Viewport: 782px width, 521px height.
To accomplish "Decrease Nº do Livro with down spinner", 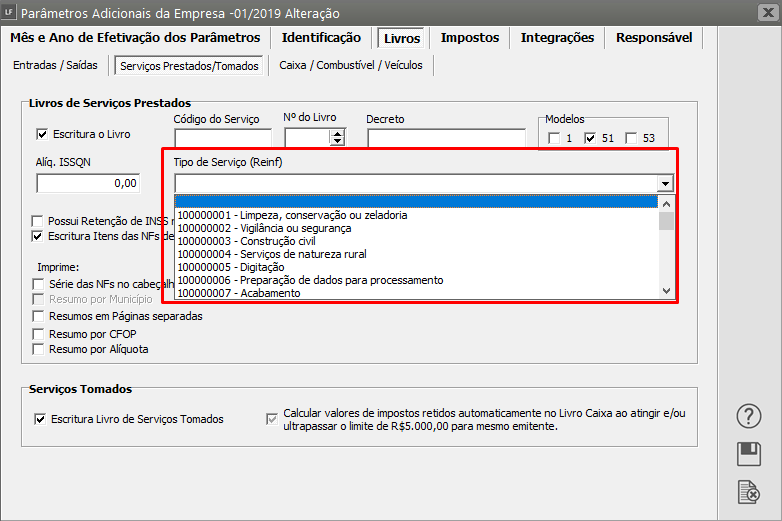I will [x=338, y=142].
